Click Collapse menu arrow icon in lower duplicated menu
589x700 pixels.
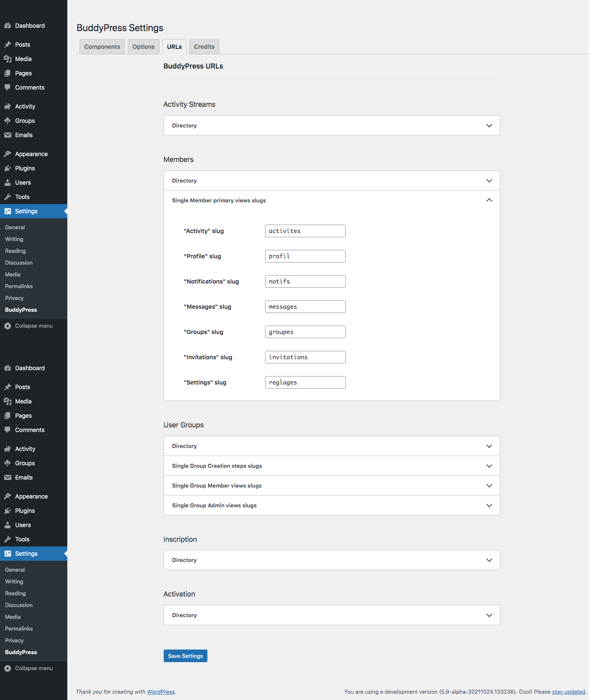click(x=8, y=668)
